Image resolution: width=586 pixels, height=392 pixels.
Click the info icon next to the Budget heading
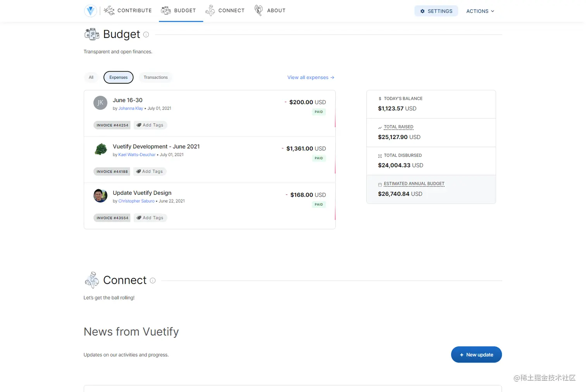[x=146, y=34]
